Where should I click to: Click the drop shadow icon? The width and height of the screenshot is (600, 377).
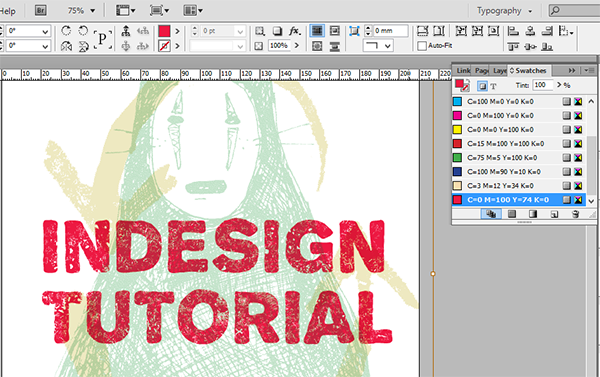[x=277, y=31]
